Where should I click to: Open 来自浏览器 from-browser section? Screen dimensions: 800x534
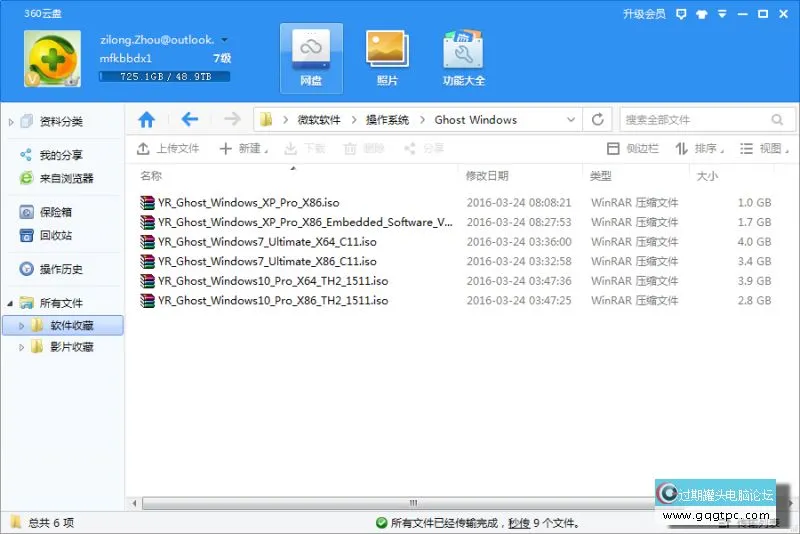67,179
